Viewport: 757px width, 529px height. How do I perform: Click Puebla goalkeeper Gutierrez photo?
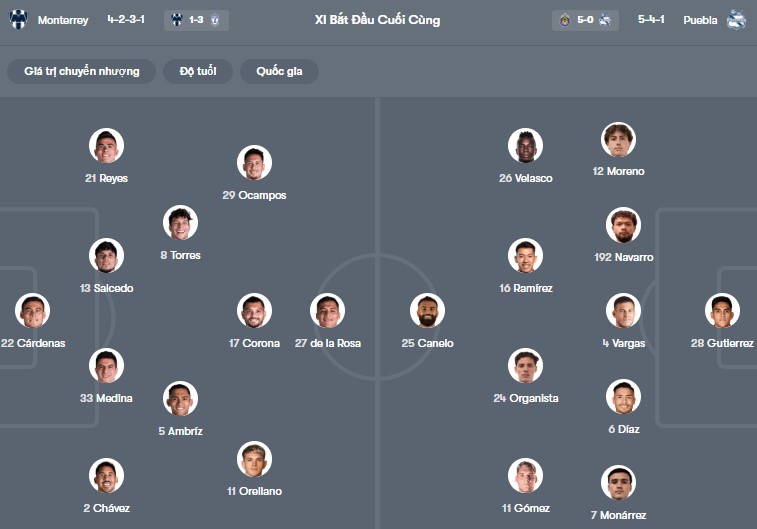coord(722,311)
